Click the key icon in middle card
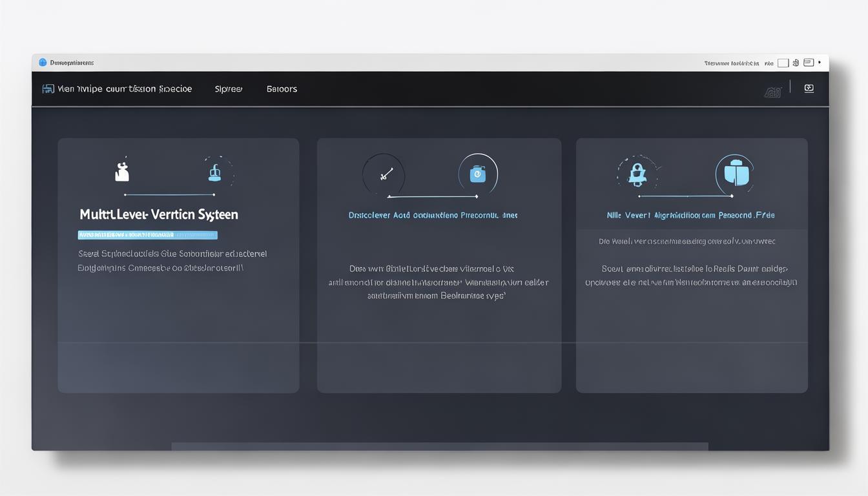Screen dimensions: 868x496 (x=385, y=174)
